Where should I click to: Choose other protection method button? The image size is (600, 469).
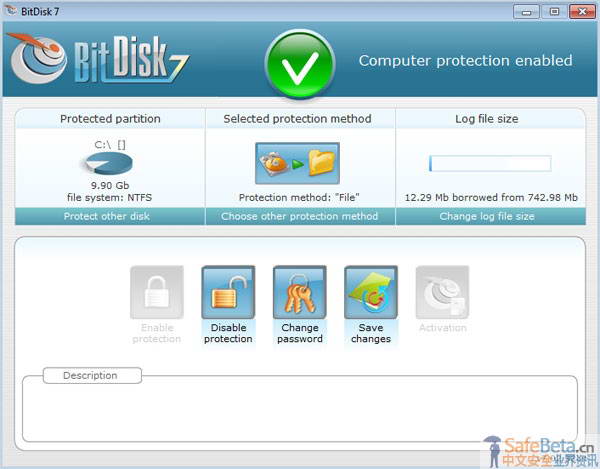click(x=300, y=216)
